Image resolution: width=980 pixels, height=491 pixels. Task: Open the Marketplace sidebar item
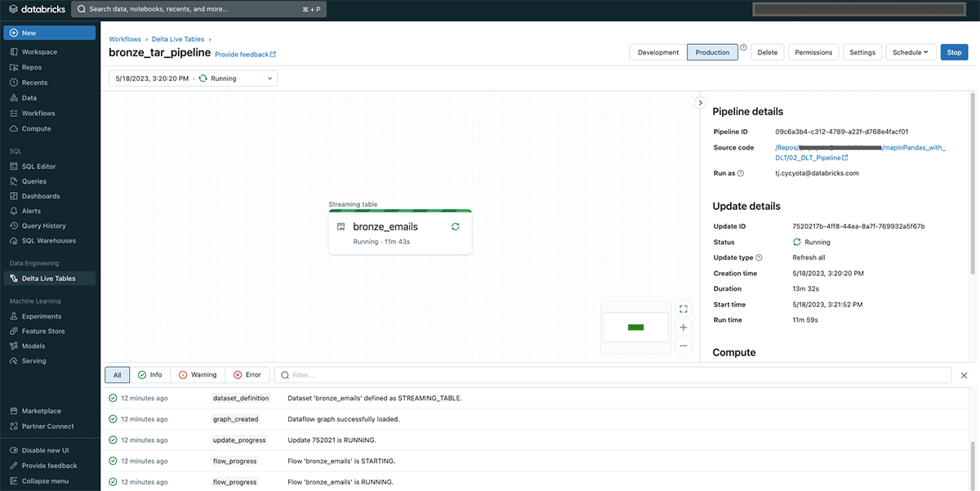click(41, 411)
